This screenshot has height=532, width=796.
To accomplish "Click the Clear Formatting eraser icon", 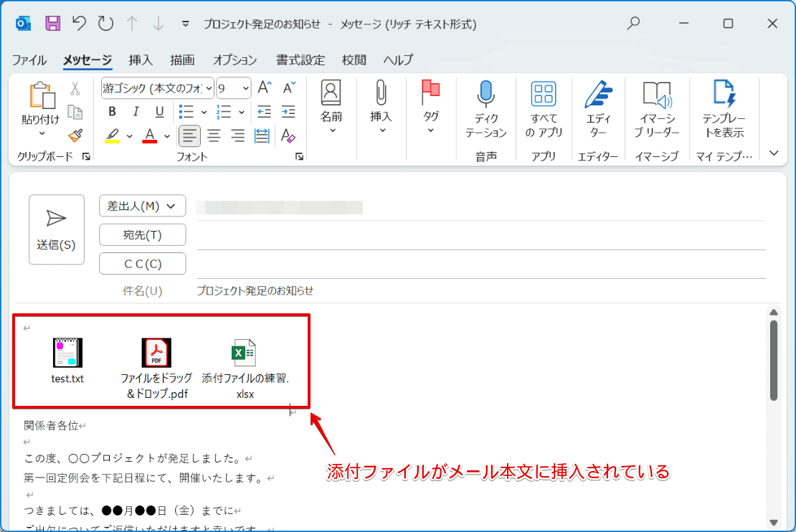I will [x=288, y=135].
